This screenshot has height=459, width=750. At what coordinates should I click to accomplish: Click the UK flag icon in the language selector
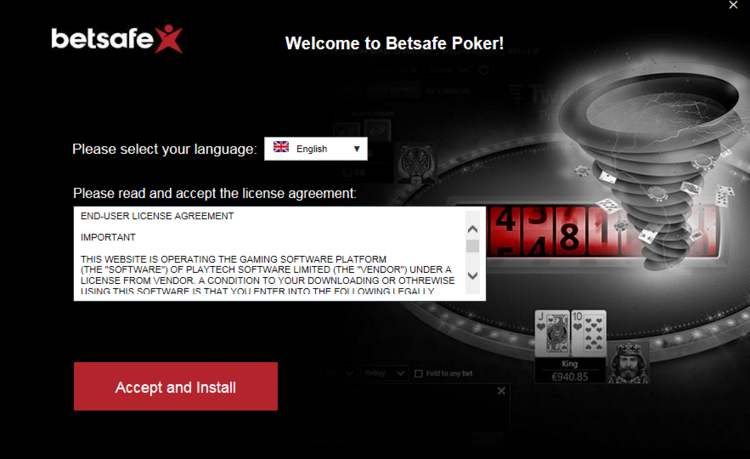[281, 147]
